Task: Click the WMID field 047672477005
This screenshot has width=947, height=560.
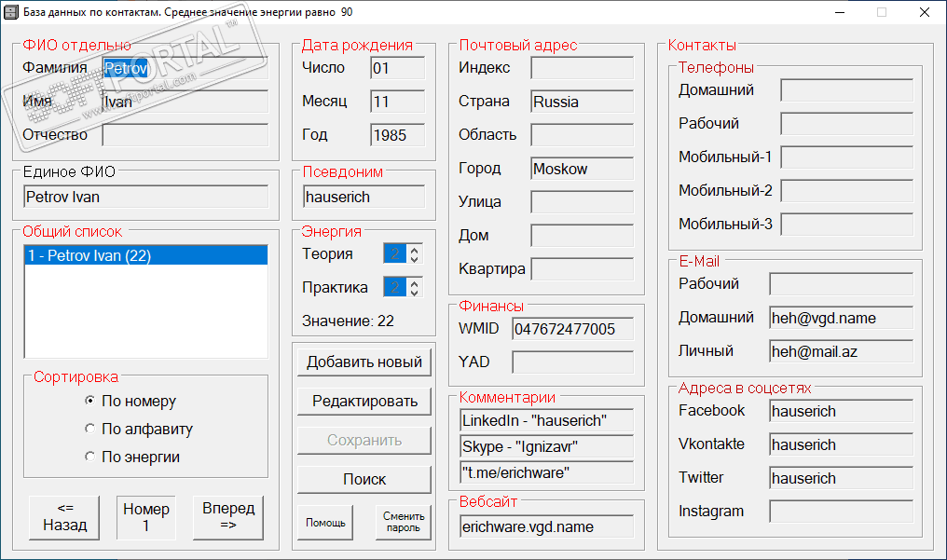Action: click(572, 330)
